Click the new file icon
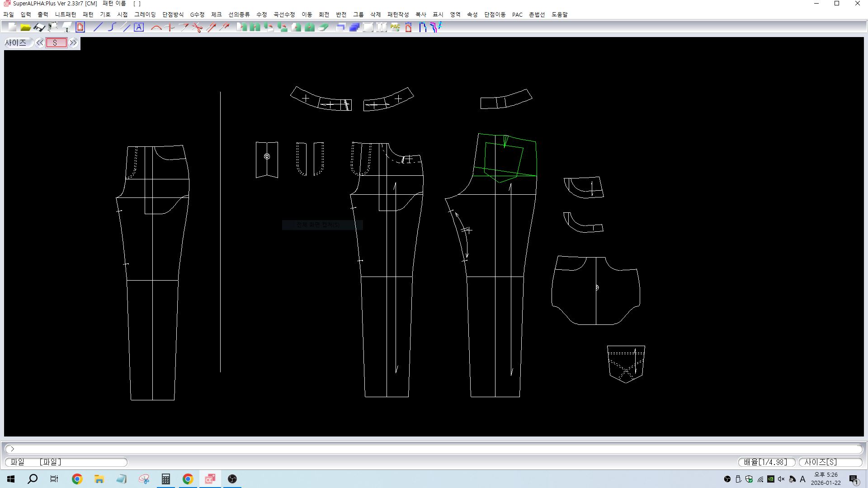This screenshot has height=488, width=868. (x=12, y=28)
